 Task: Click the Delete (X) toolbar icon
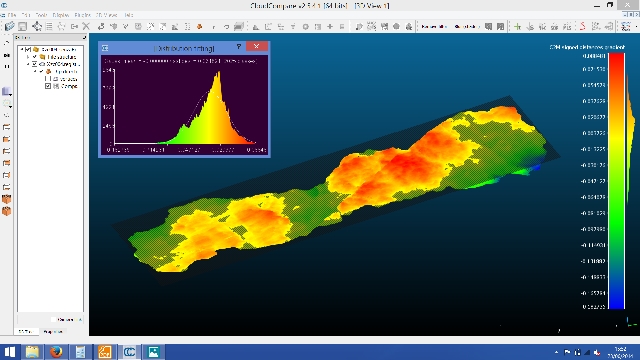tap(86, 27)
